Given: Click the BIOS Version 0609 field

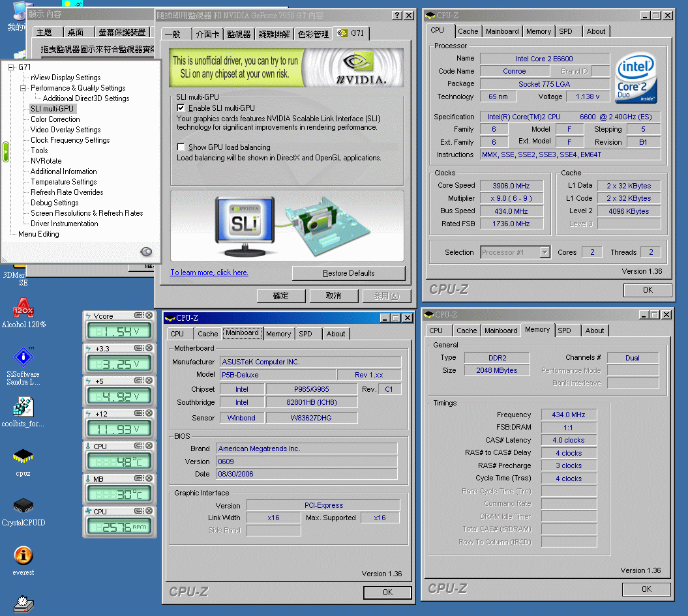Looking at the screenshot, I should [x=307, y=462].
